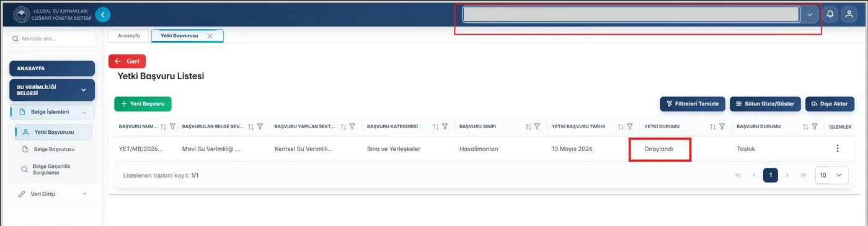
Task: Focus the Menüde ara search field
Action: [52, 38]
